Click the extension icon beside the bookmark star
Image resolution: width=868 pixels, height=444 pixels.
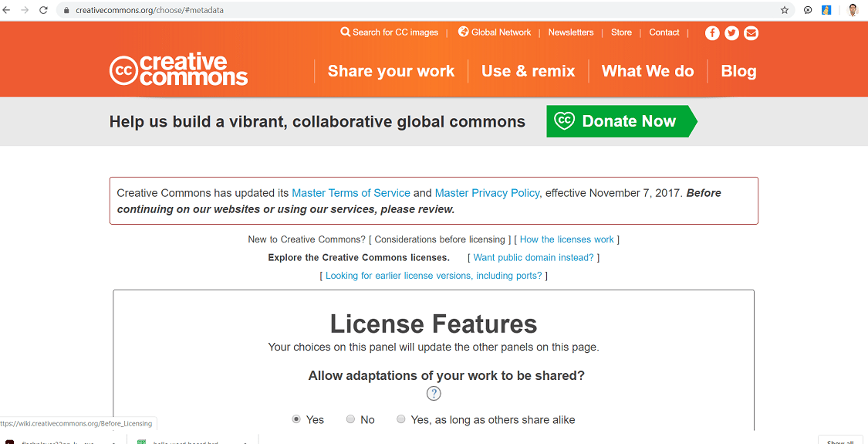tap(809, 10)
